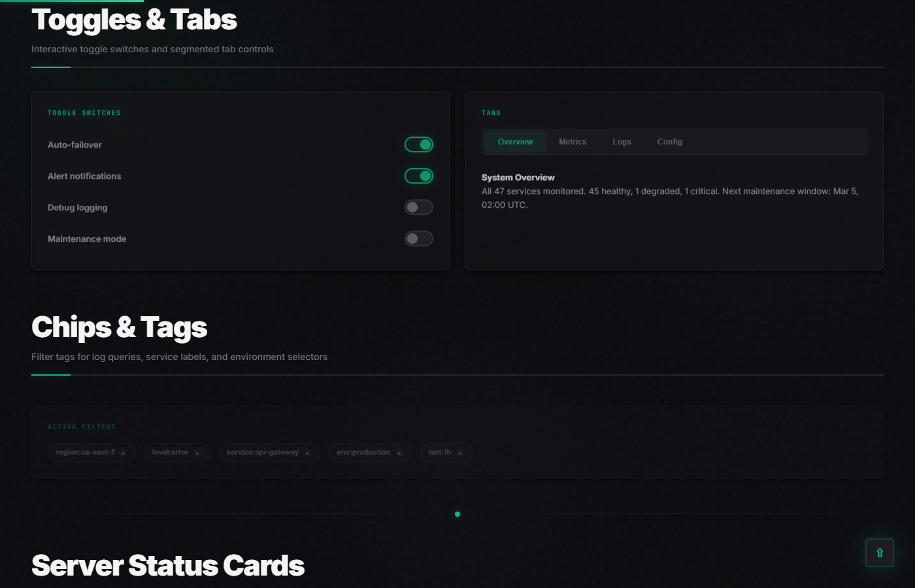Click the green divider dot
The width and height of the screenshot is (915, 588).
tap(457, 514)
